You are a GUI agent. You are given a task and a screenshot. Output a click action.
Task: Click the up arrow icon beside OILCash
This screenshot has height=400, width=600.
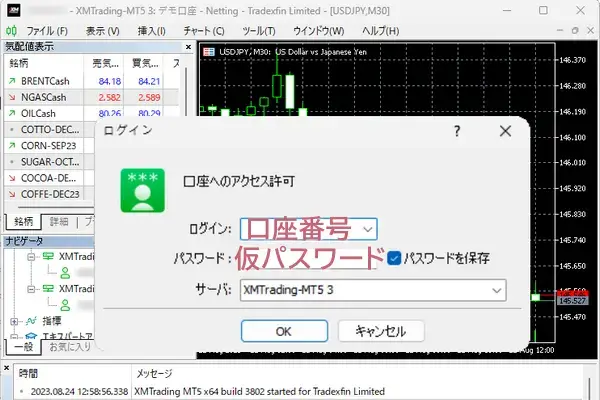tap(12, 113)
